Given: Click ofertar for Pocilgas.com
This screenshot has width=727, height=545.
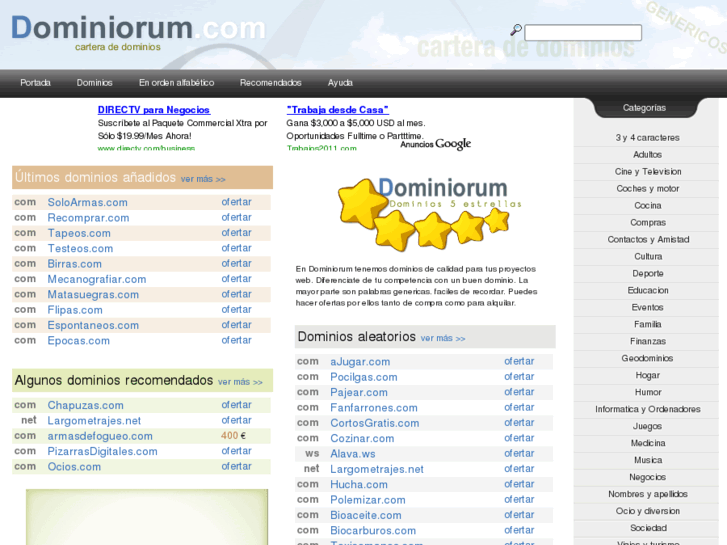Looking at the screenshot, I should (x=519, y=377).
